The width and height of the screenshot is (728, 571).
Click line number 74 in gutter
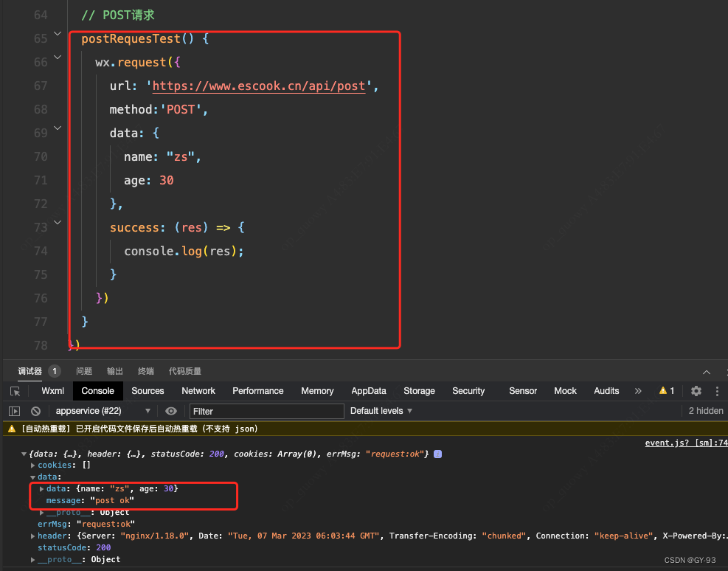coord(41,251)
